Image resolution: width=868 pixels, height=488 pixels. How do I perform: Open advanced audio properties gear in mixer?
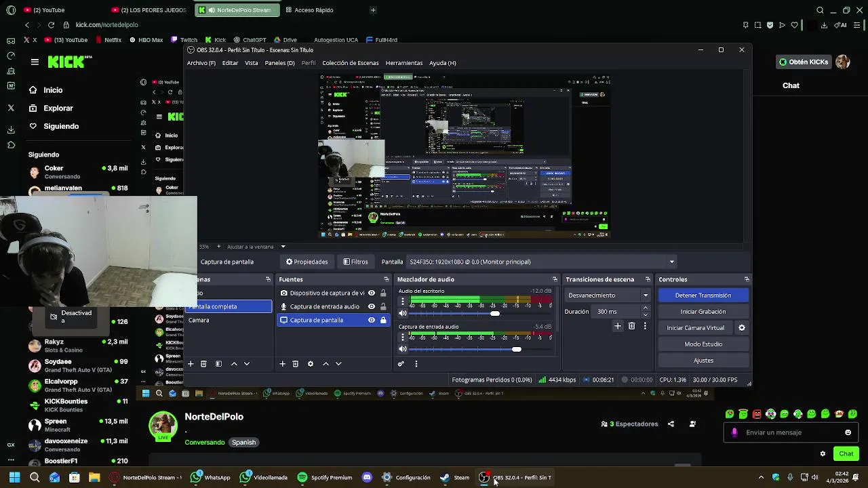[x=401, y=364]
